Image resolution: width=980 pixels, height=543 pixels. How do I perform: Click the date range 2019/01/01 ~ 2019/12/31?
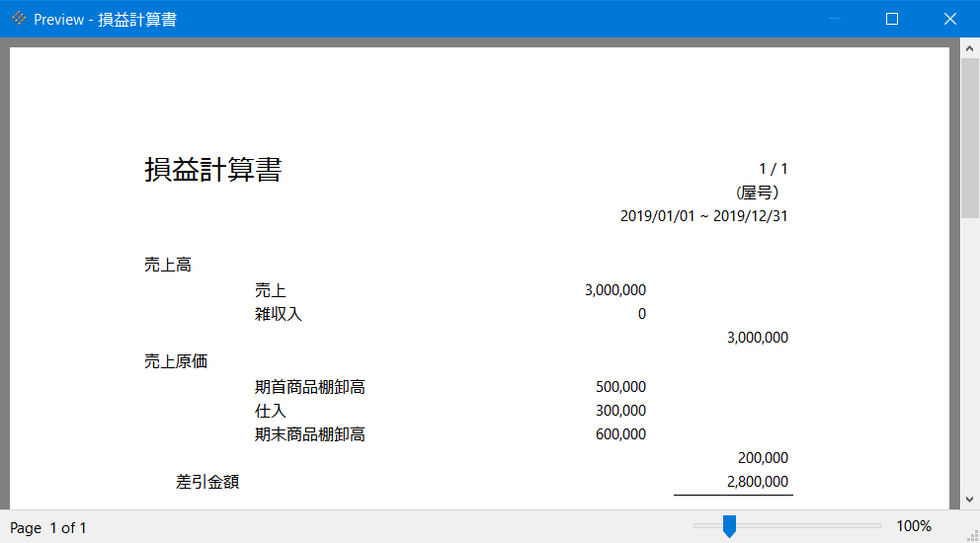(703, 216)
